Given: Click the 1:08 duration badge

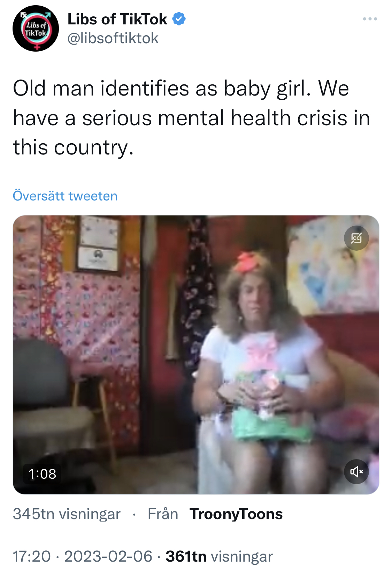Looking at the screenshot, I should (42, 474).
